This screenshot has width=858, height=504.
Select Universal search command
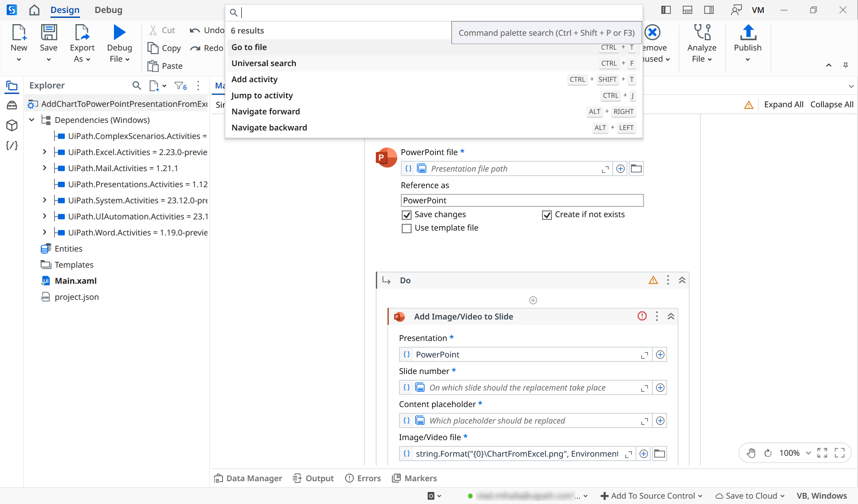tap(434, 63)
